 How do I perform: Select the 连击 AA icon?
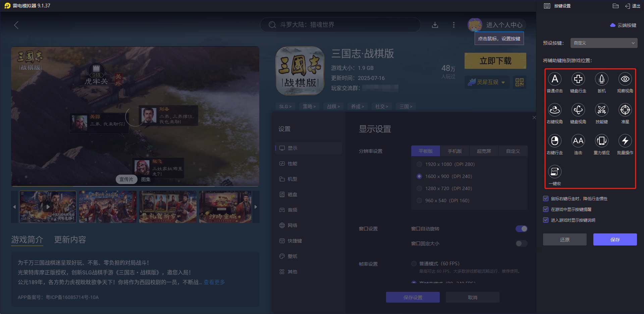tap(578, 141)
